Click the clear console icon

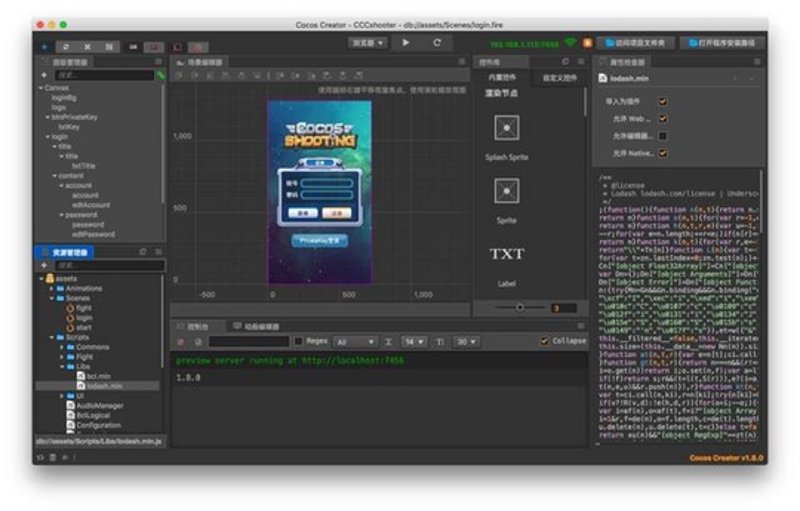click(x=180, y=342)
